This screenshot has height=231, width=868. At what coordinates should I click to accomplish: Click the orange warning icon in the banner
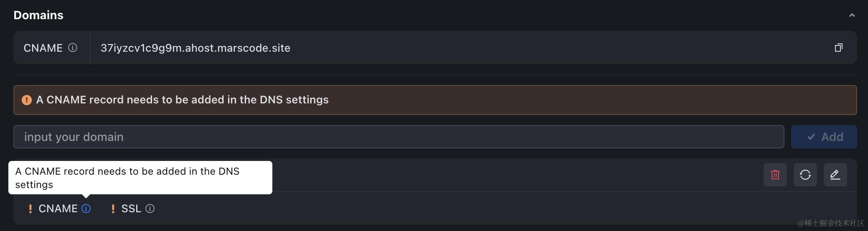click(27, 100)
